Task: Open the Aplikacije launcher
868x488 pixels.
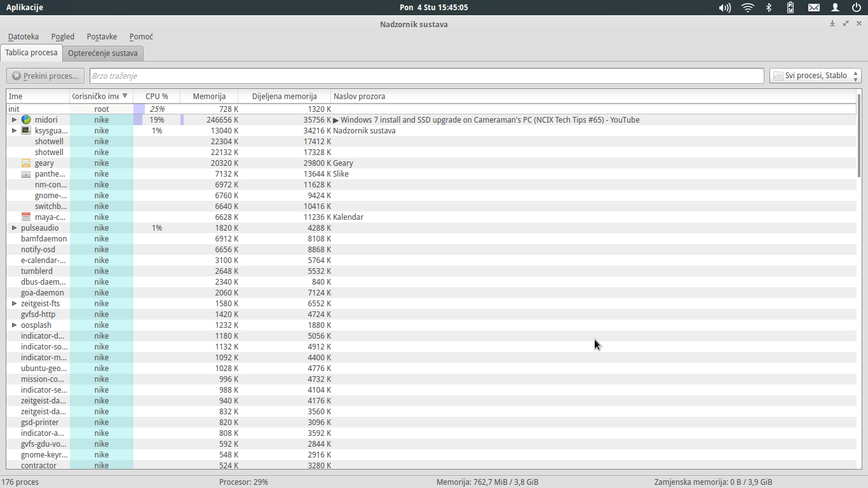Action: click(25, 8)
